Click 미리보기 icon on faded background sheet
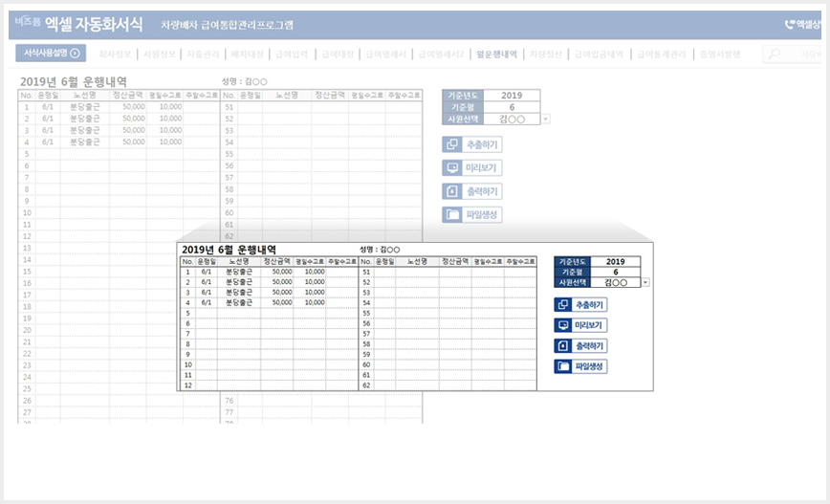Image resolution: width=830 pixels, height=504 pixels. (452, 167)
